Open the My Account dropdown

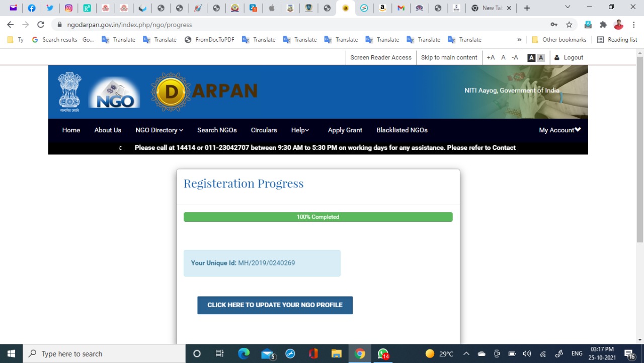coord(559,130)
